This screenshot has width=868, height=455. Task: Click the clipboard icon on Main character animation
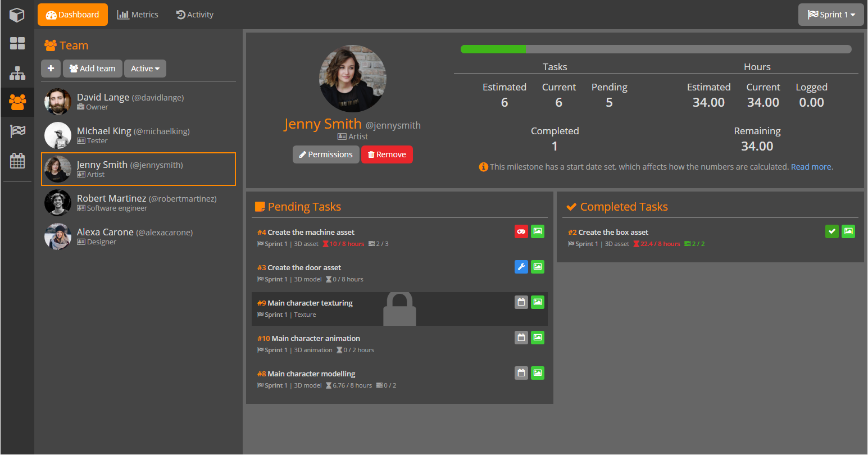tap(521, 337)
